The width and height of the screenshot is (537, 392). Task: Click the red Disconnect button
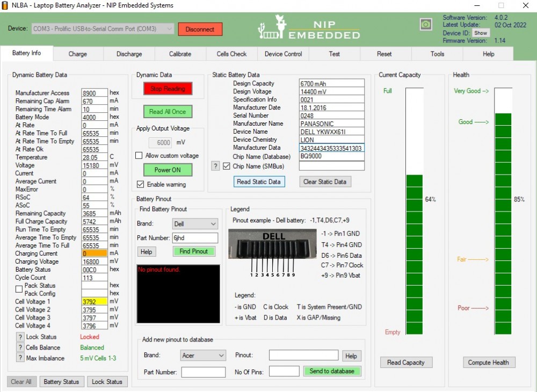200,30
